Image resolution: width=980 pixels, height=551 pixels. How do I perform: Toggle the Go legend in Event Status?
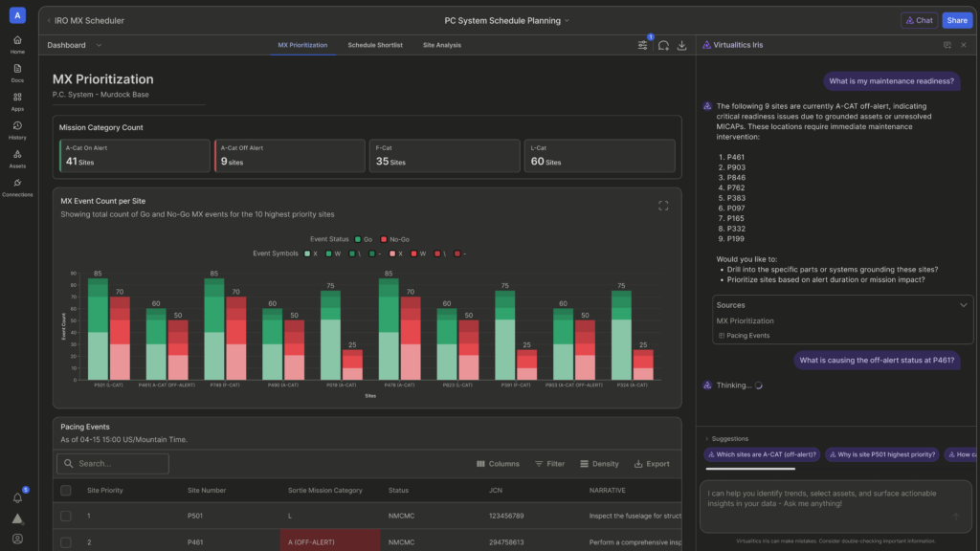tap(363, 239)
